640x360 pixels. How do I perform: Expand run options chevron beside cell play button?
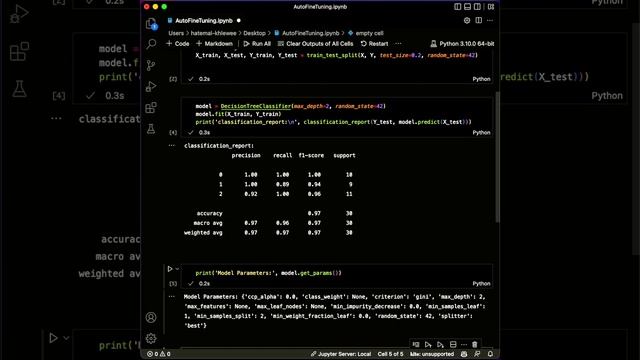(177, 269)
